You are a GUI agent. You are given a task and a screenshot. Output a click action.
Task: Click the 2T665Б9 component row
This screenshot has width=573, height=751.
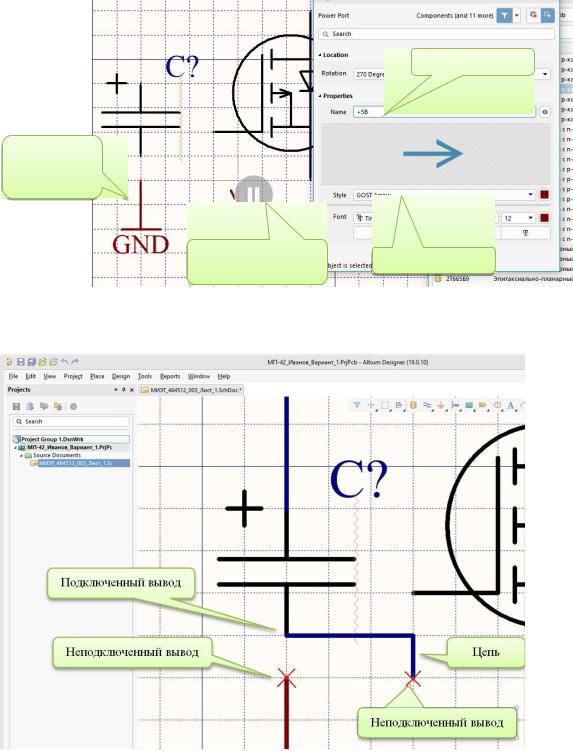pyautogui.click(x=503, y=279)
